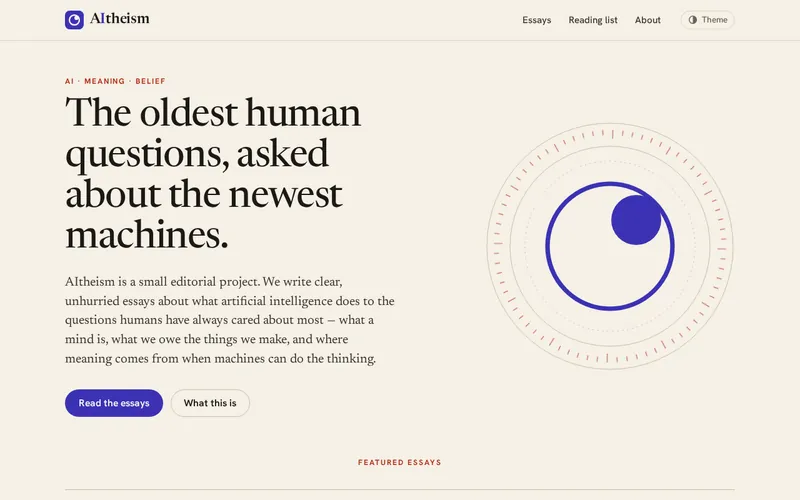Click the AItheism description paragraph

click(x=230, y=320)
